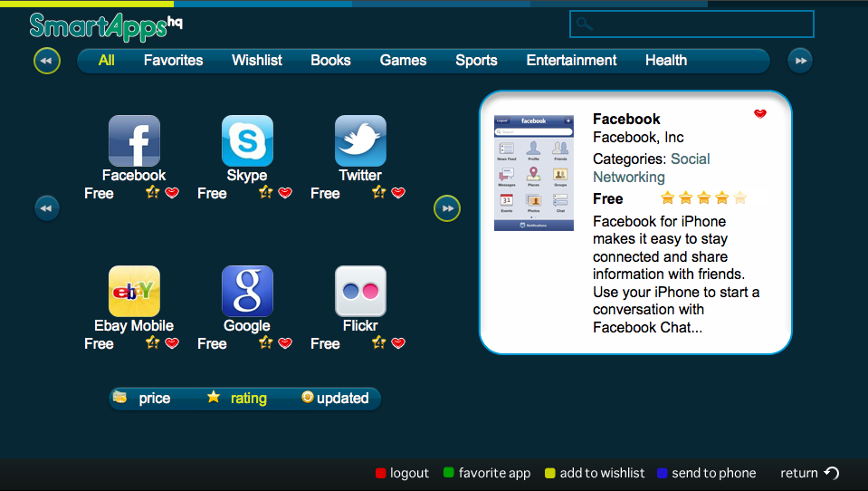The height and width of the screenshot is (491, 868).
Task: Open the Health category
Action: coord(666,61)
